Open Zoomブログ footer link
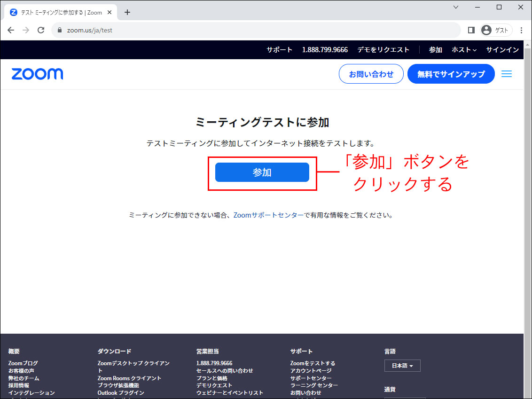Image resolution: width=532 pixels, height=399 pixels. coord(23,363)
